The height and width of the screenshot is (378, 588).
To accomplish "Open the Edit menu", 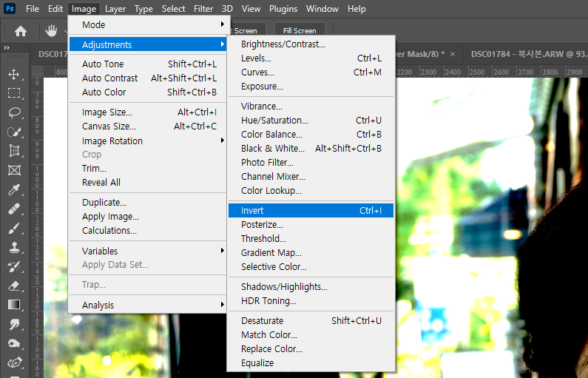I will coord(55,9).
